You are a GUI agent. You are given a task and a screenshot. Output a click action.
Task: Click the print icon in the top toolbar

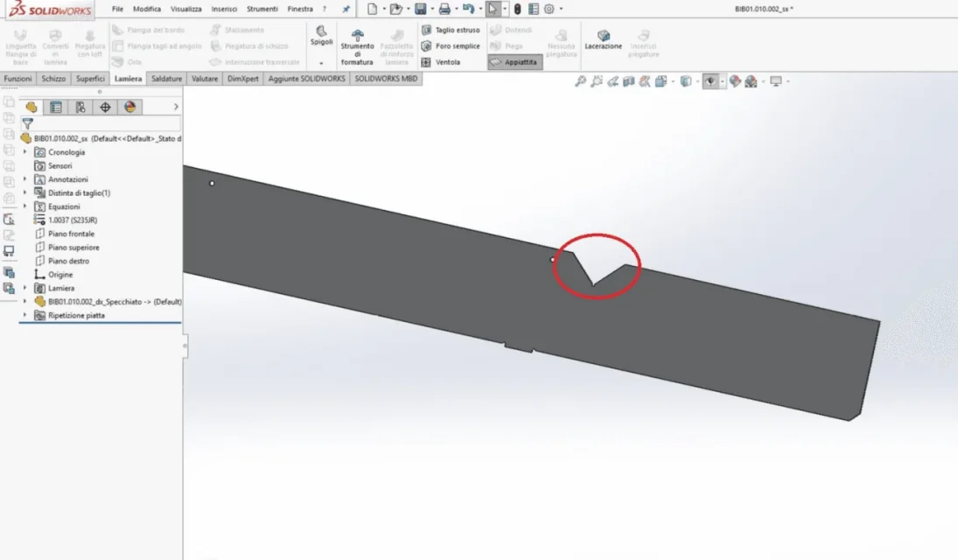pyautogui.click(x=444, y=9)
